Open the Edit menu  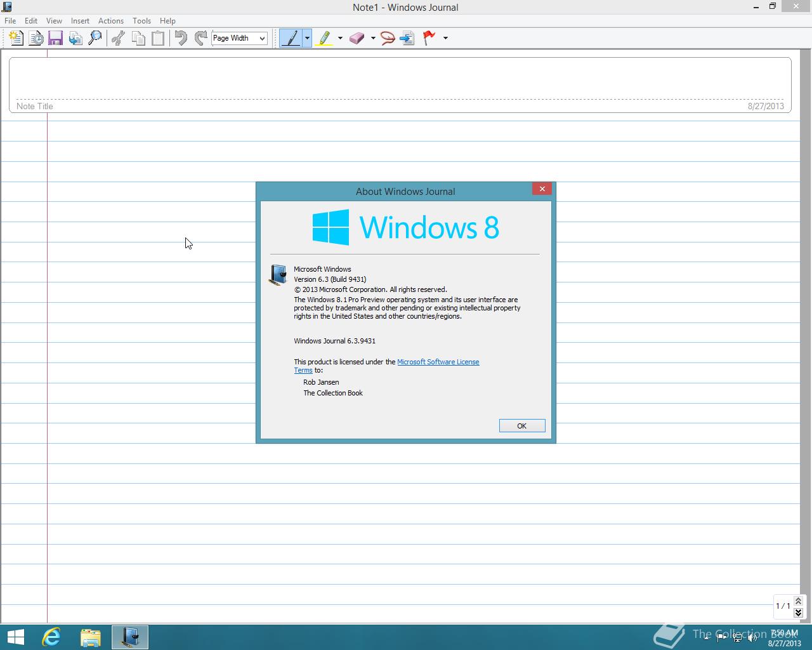[x=31, y=21]
